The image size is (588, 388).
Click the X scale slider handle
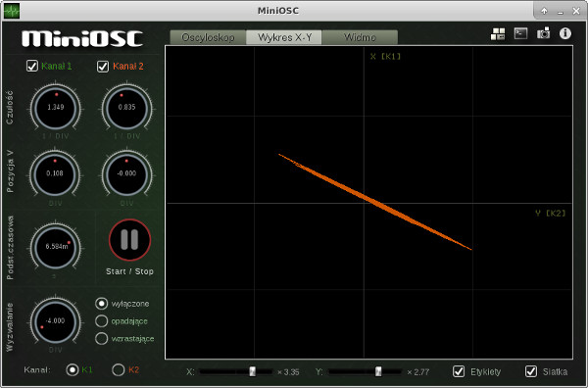coord(253,371)
